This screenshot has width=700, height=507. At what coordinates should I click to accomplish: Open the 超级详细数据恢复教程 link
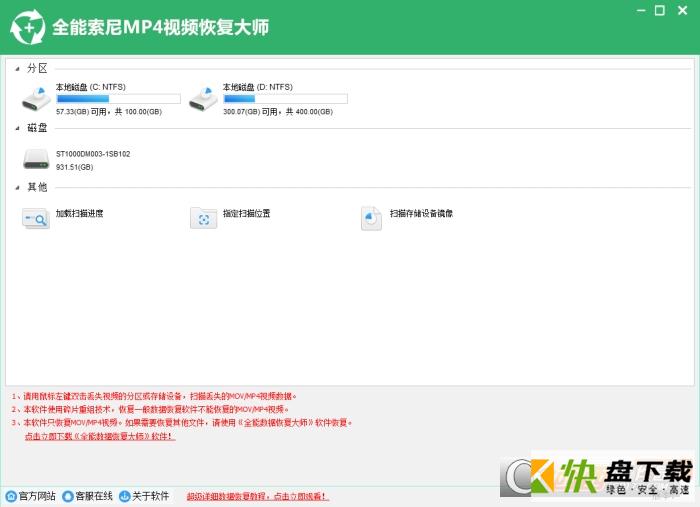tap(258, 496)
